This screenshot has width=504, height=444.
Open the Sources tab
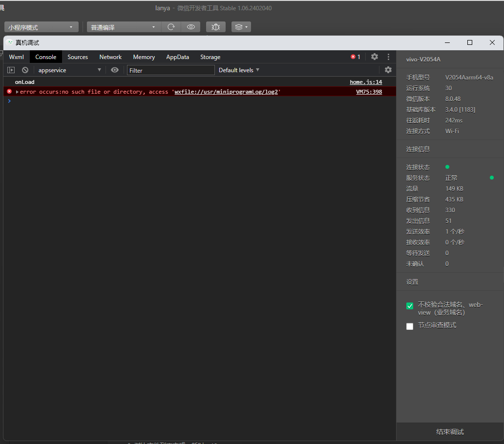pyautogui.click(x=78, y=57)
